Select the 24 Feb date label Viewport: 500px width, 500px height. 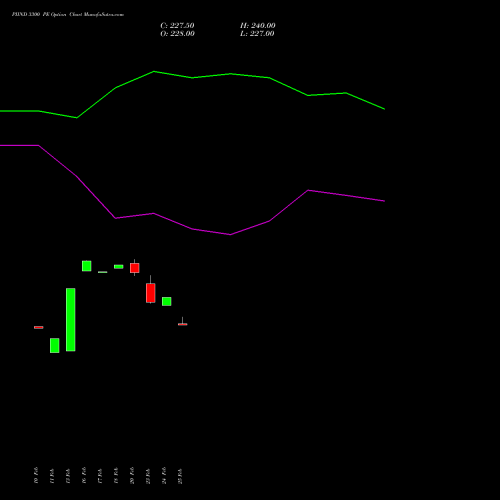coord(164,475)
